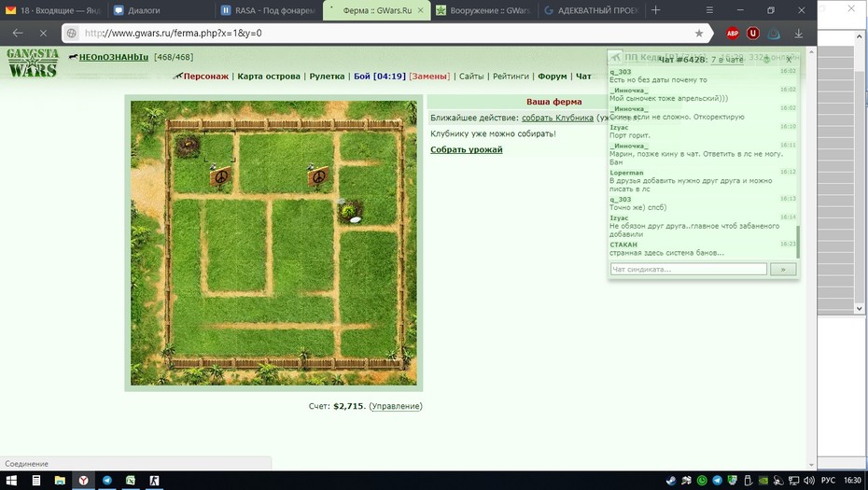
Task: Click the q_303 name in first chat message
Action: (x=620, y=72)
